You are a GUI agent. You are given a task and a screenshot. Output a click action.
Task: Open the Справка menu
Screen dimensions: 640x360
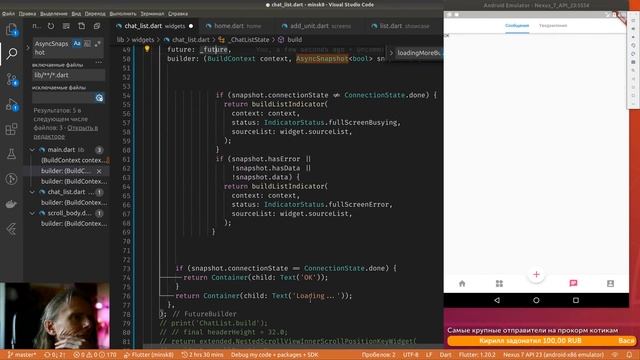(178, 13)
